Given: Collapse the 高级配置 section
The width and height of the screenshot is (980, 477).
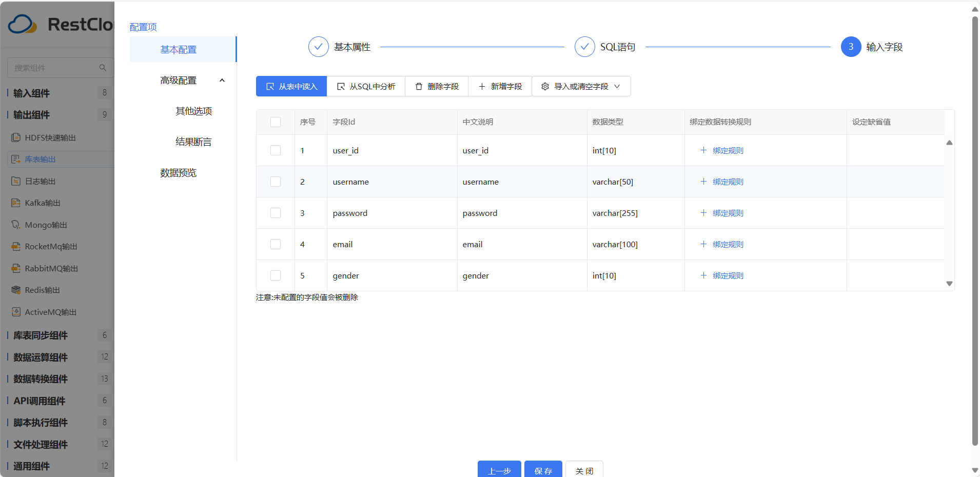Looking at the screenshot, I should [222, 80].
